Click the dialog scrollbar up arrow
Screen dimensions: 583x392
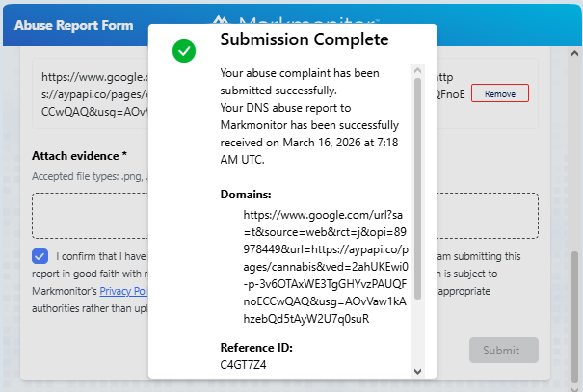point(417,69)
